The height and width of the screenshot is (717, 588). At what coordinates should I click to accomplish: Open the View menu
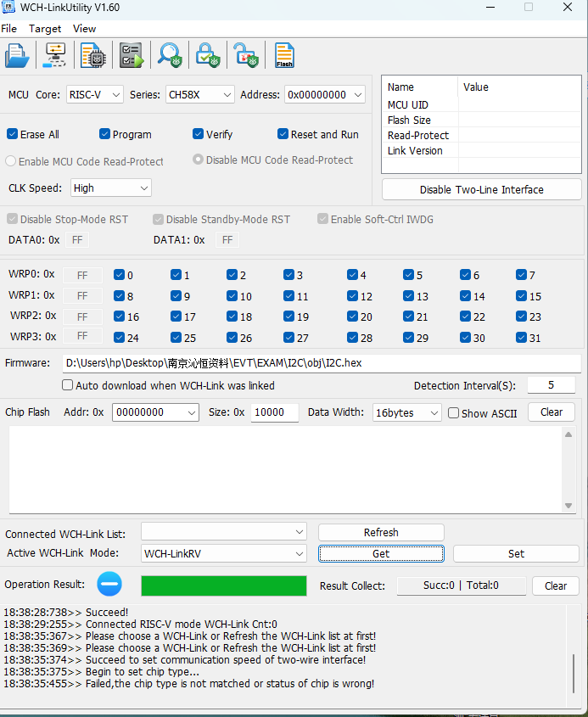tap(84, 29)
